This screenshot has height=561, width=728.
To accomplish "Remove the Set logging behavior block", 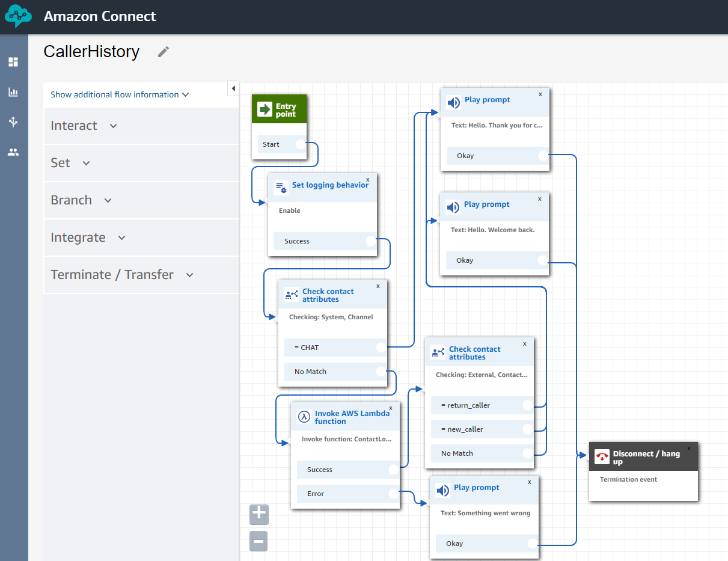I will (x=368, y=179).
